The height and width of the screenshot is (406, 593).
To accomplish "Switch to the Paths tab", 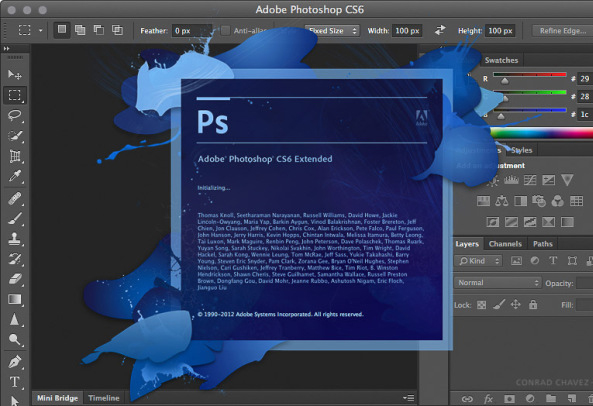I will coord(543,244).
